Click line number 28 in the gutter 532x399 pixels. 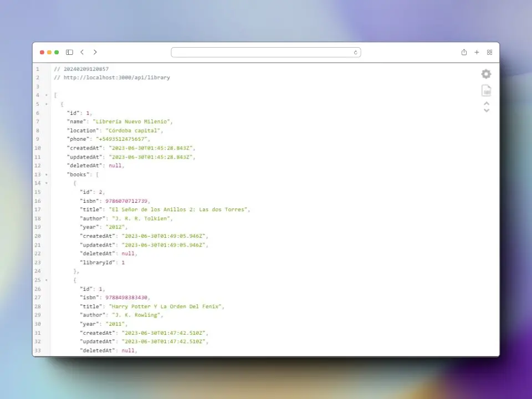(x=38, y=306)
